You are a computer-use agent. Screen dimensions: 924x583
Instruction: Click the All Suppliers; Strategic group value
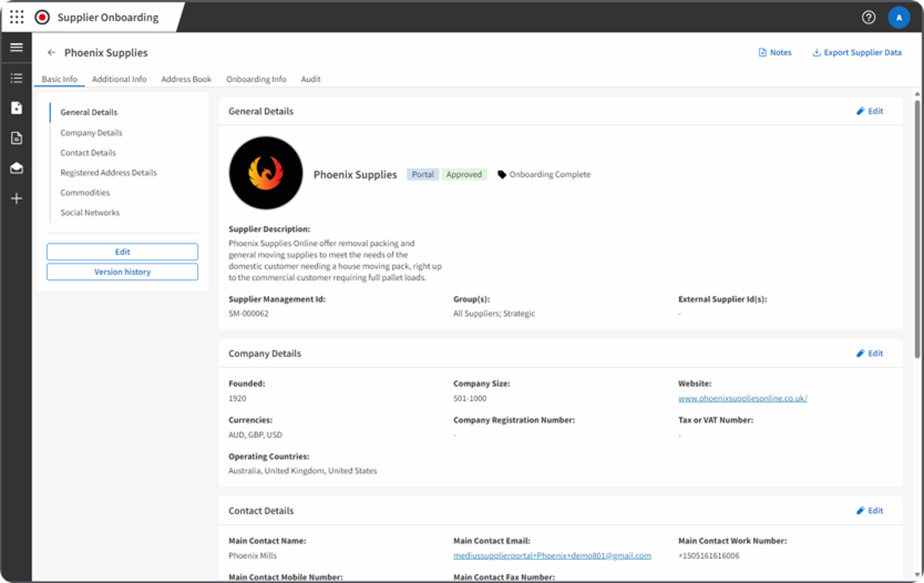click(494, 314)
